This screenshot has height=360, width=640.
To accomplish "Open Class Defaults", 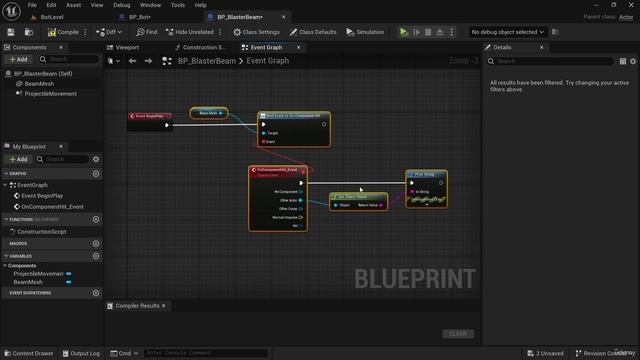I will pos(313,32).
